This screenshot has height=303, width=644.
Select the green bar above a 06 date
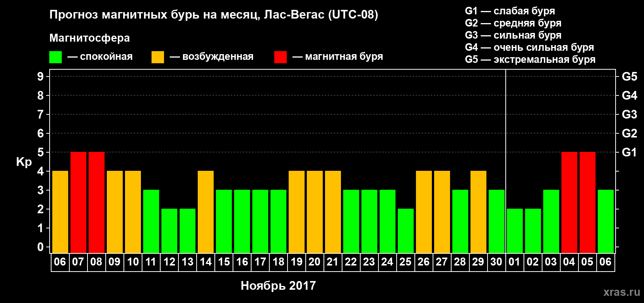click(x=606, y=222)
